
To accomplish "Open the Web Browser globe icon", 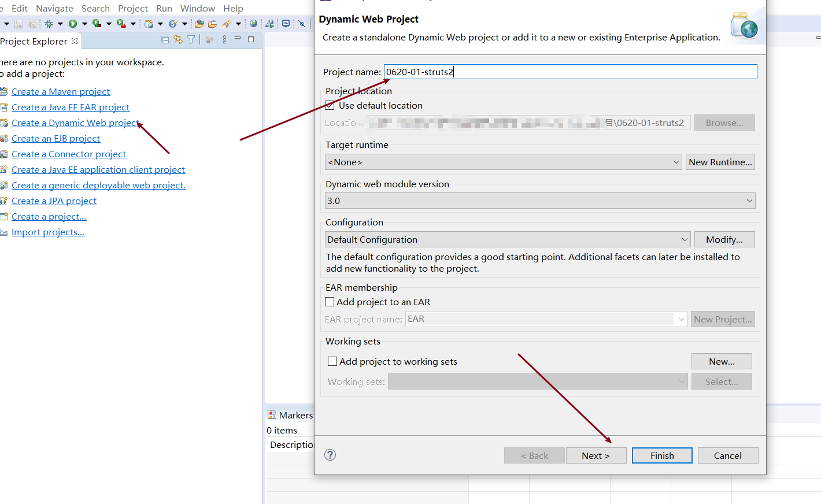I will point(253,24).
